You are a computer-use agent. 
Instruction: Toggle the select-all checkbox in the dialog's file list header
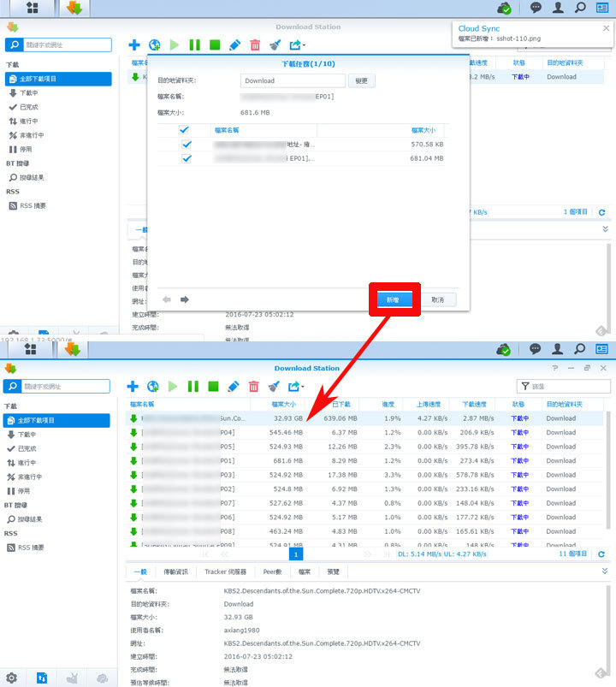[184, 130]
